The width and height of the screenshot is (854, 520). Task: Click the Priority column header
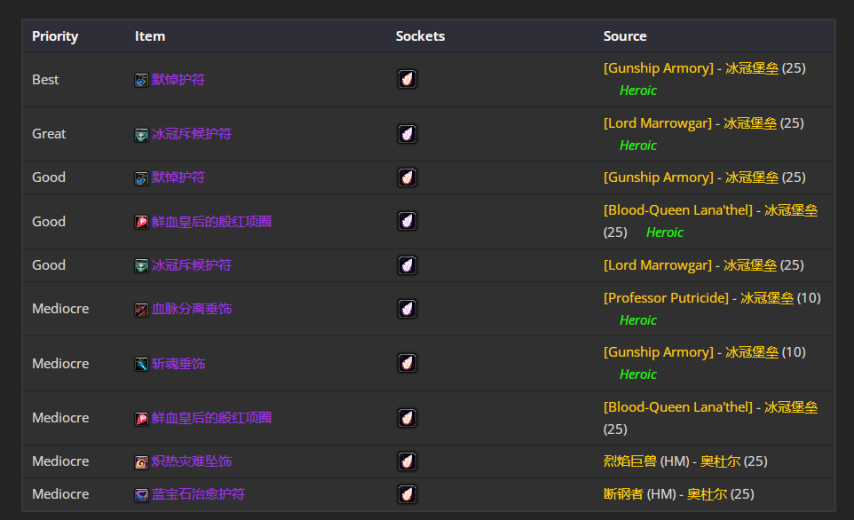pyautogui.click(x=55, y=36)
